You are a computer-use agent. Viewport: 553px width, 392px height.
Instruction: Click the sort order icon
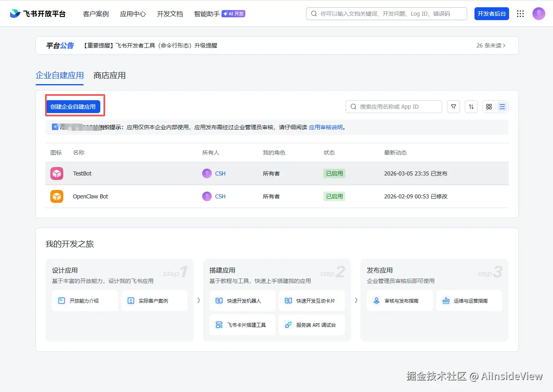pyautogui.click(x=471, y=107)
